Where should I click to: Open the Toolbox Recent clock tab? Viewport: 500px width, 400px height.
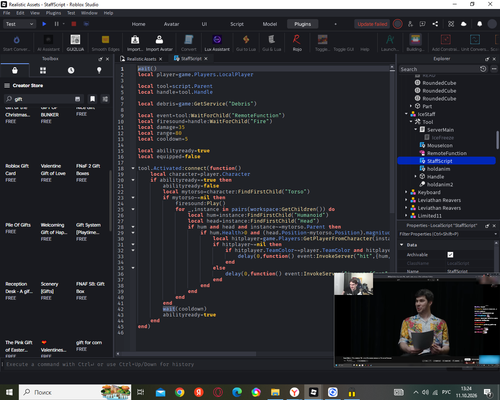(71, 70)
